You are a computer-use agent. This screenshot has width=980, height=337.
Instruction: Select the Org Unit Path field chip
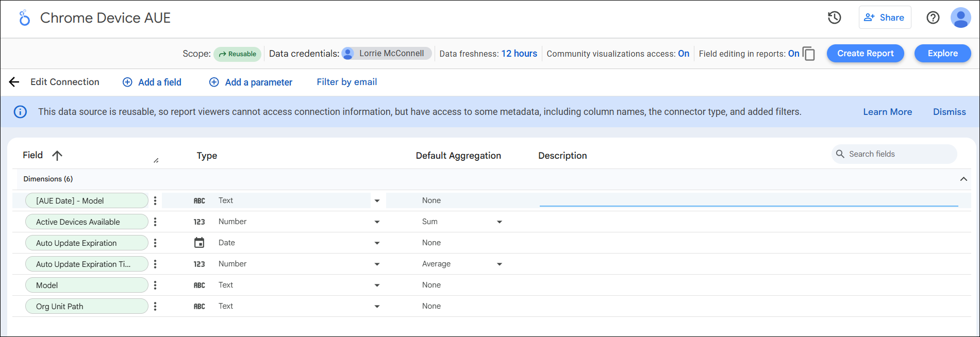coord(87,307)
